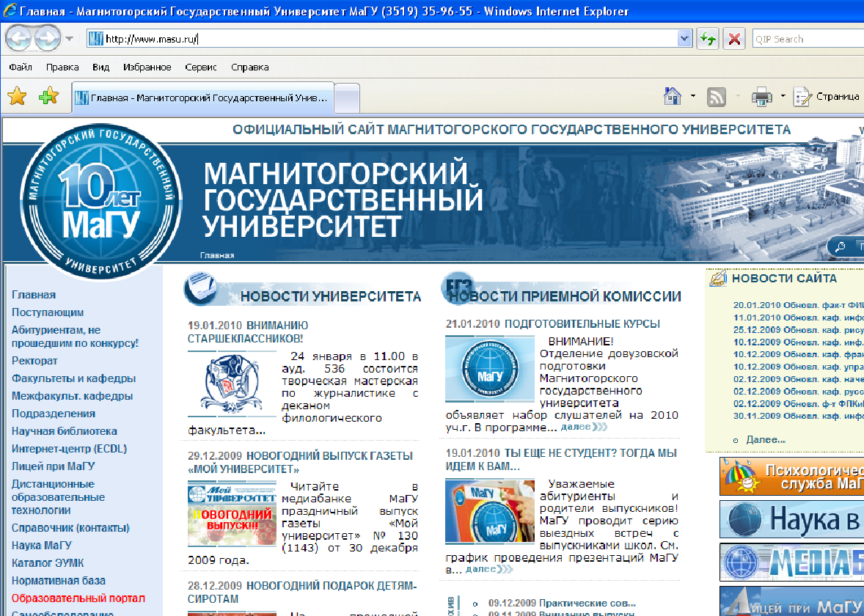Click the RSS feeds icon

click(717, 97)
